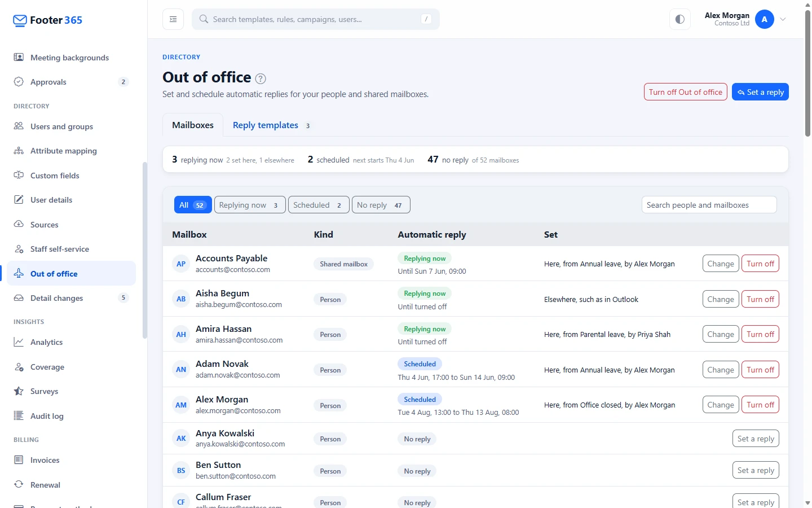Click the Audit log icon
Viewport: 812px width, 508px height.
(x=19, y=416)
